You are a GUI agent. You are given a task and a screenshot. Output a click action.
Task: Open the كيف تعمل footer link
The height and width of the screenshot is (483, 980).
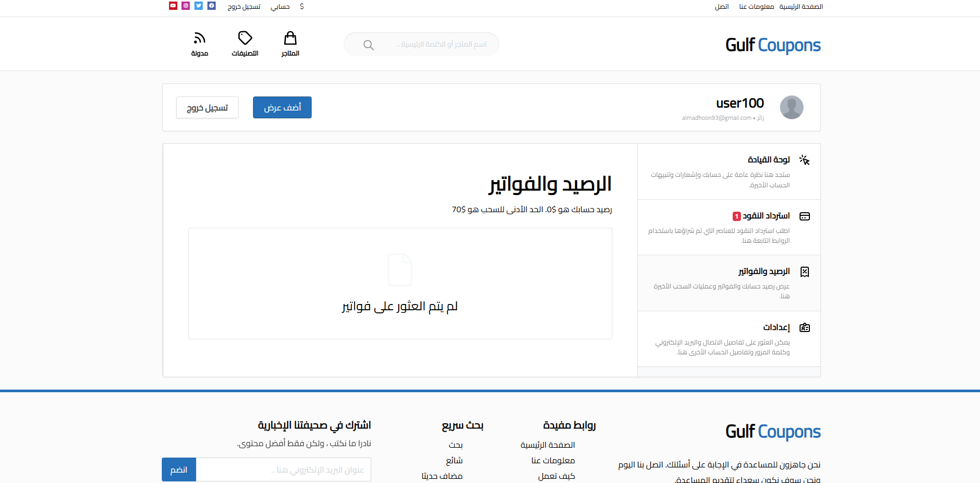coord(556,476)
